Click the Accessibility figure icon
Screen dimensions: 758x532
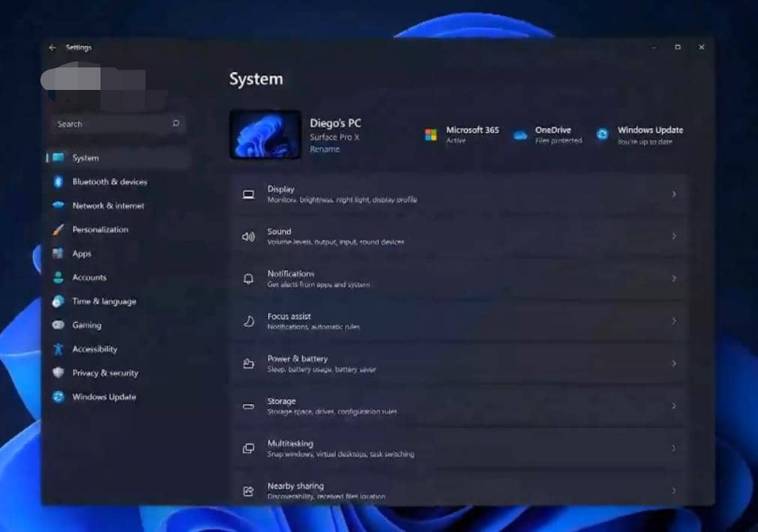point(58,349)
